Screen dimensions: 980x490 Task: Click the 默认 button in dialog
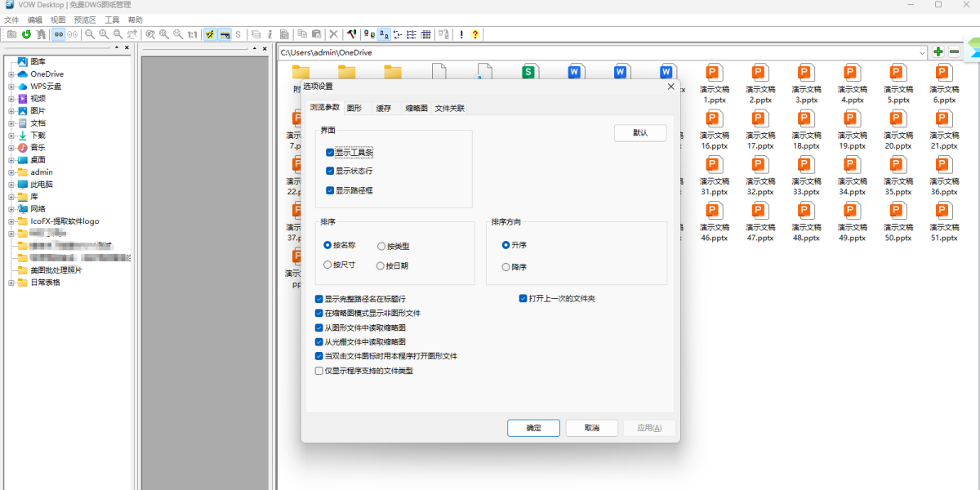point(640,133)
